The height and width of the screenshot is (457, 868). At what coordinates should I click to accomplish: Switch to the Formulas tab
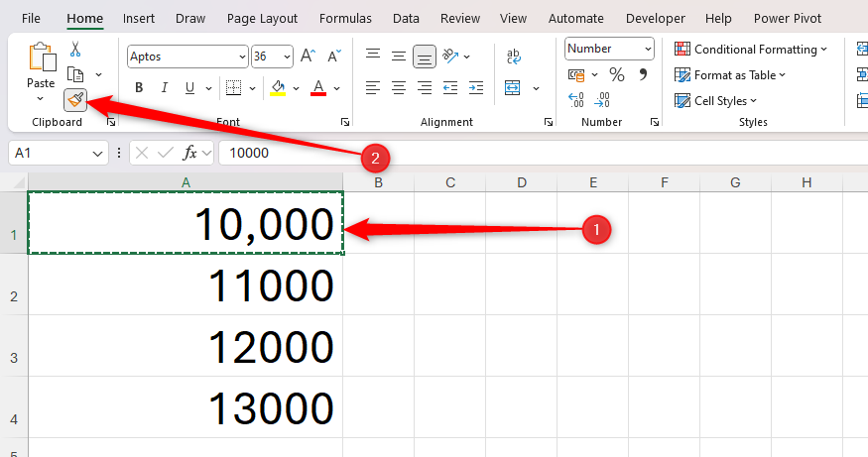coord(346,18)
